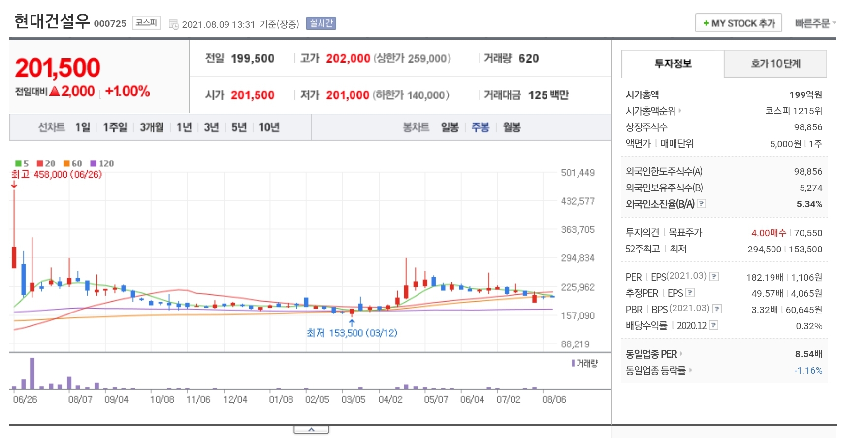The height and width of the screenshot is (438, 868).
Task: Click the 현대건설우 stock name heading
Action: 52,21
